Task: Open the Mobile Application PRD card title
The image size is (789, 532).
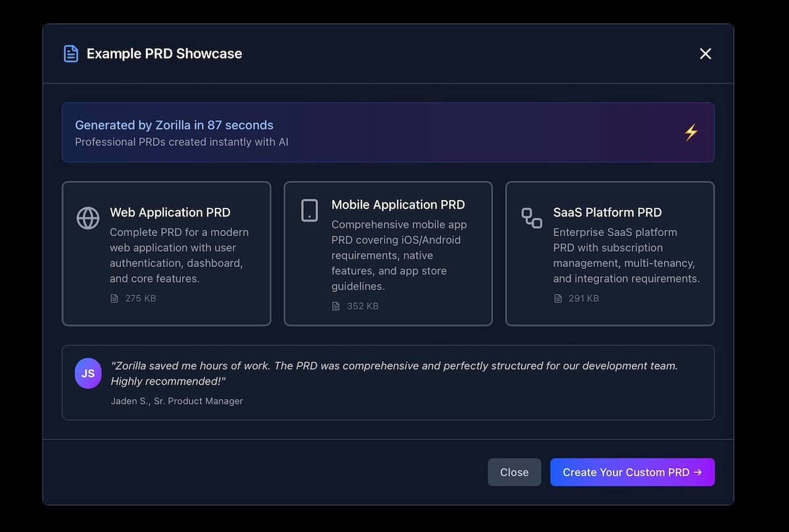Action: 398,205
